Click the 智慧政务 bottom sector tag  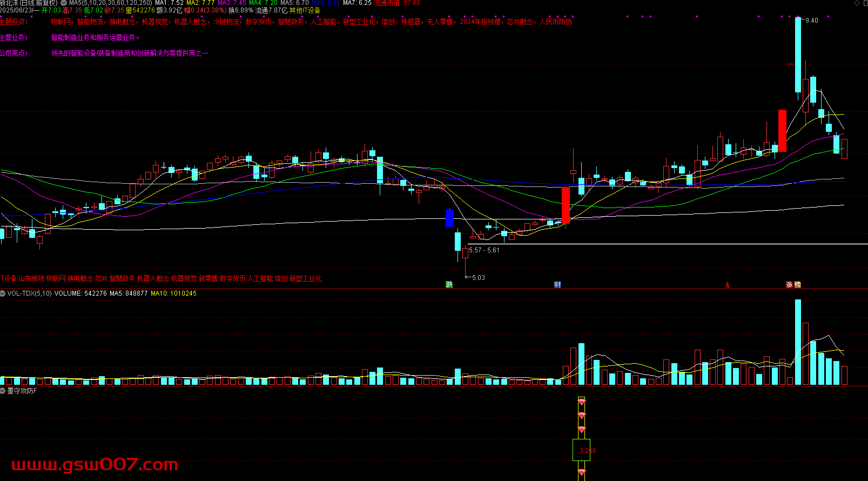tap(122, 279)
